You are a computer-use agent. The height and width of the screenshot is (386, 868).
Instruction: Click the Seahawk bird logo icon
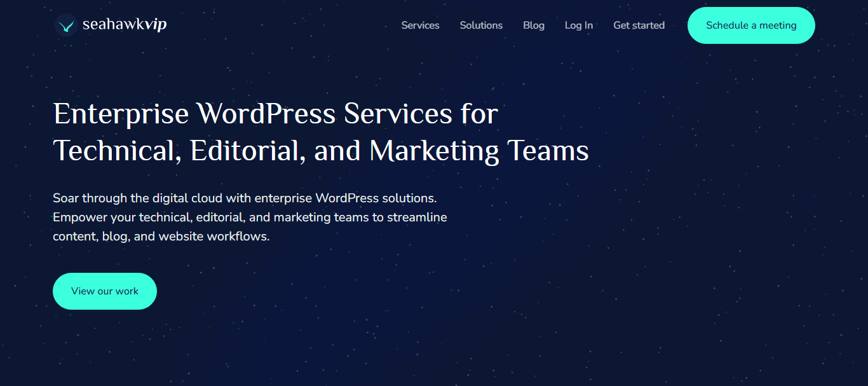65,25
